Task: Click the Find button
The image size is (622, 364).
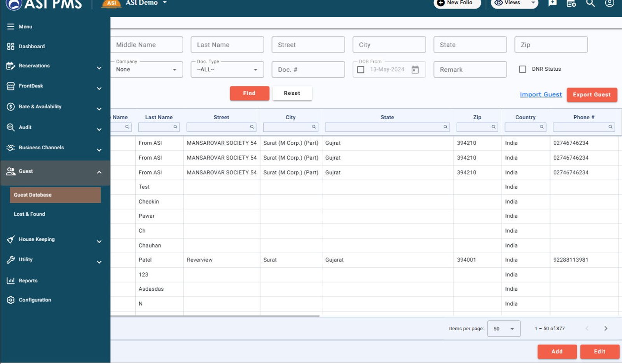Action: [x=250, y=93]
